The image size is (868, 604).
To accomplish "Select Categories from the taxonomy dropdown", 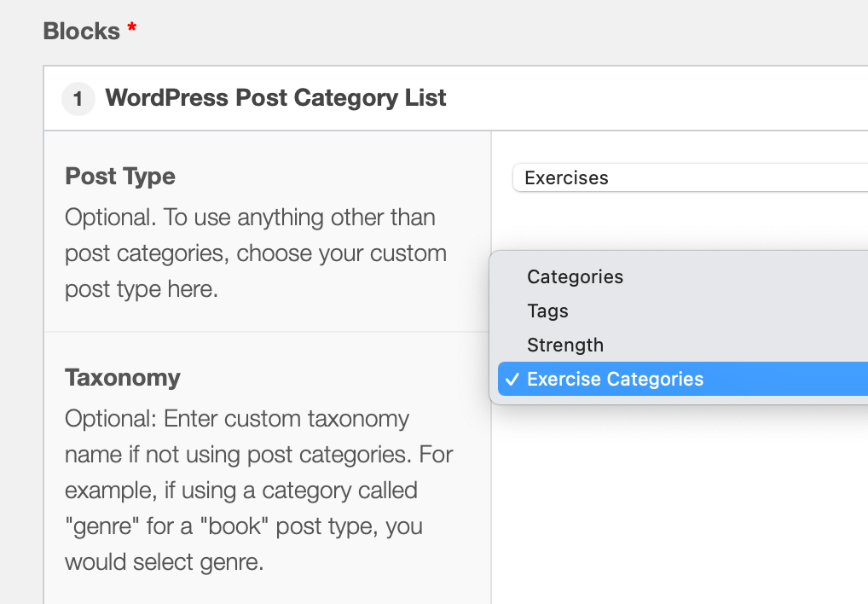I will (x=575, y=276).
